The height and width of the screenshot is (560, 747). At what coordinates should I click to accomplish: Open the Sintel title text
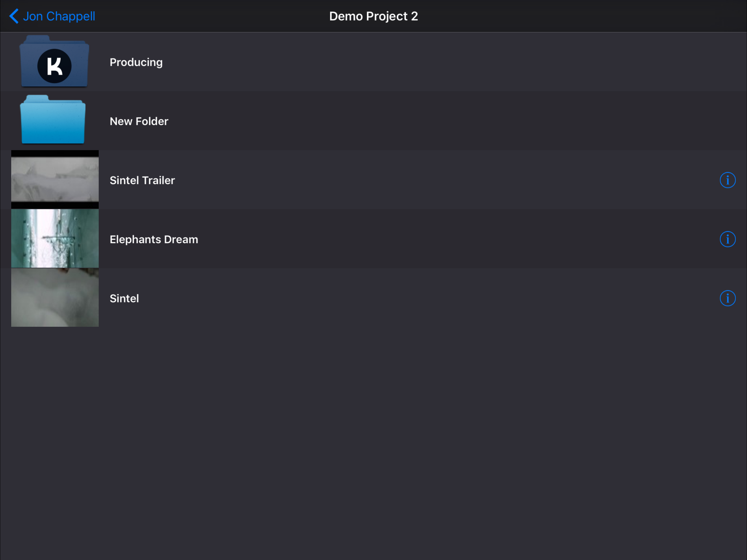pos(124,299)
